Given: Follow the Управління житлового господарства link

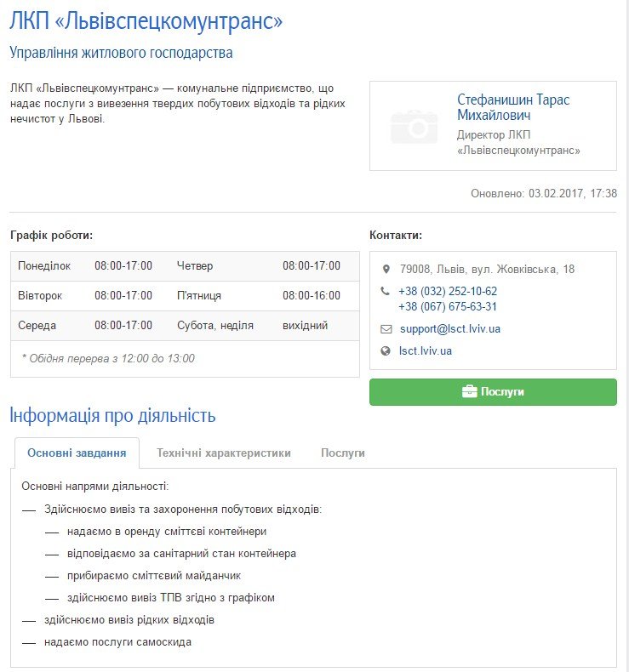Looking at the screenshot, I should point(121,53).
